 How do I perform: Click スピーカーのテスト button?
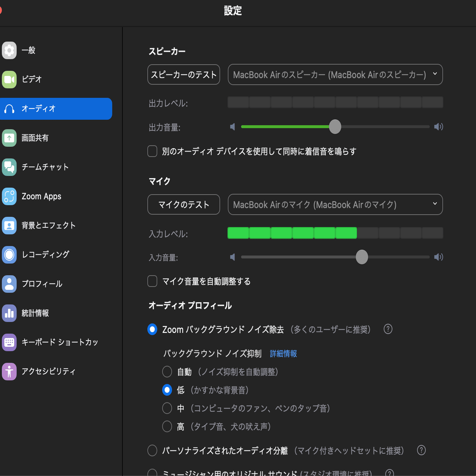pos(184,74)
